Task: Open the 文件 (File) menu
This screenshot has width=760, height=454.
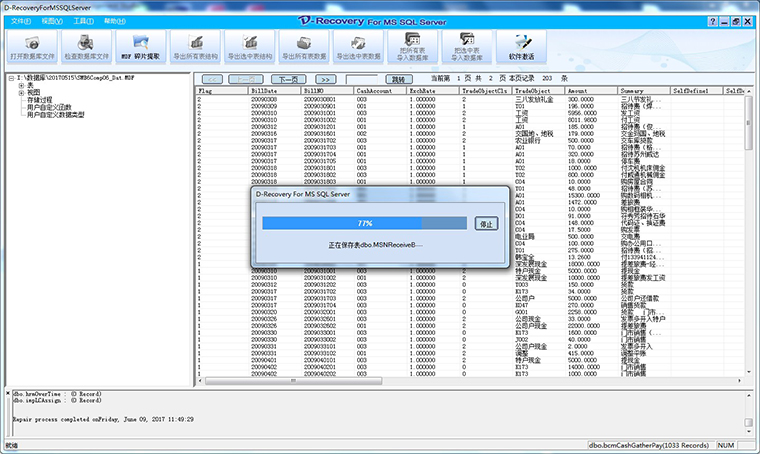Action: click(x=21, y=21)
